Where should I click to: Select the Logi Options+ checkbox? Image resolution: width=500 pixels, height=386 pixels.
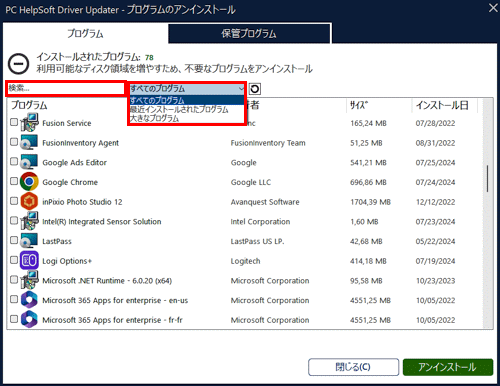14,260
